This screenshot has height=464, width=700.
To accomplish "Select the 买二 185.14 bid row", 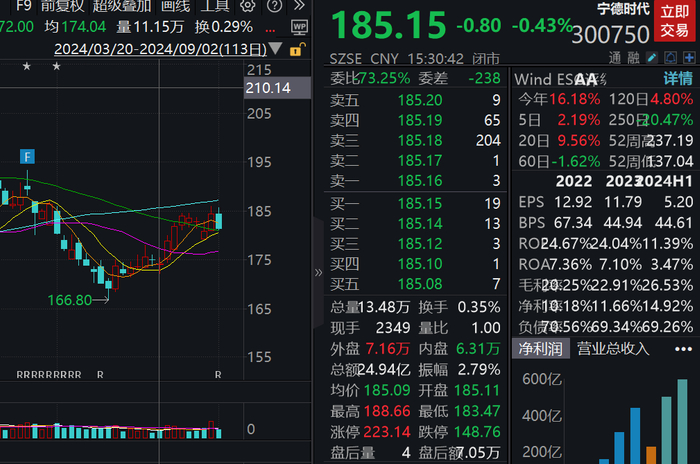I will tap(415, 223).
